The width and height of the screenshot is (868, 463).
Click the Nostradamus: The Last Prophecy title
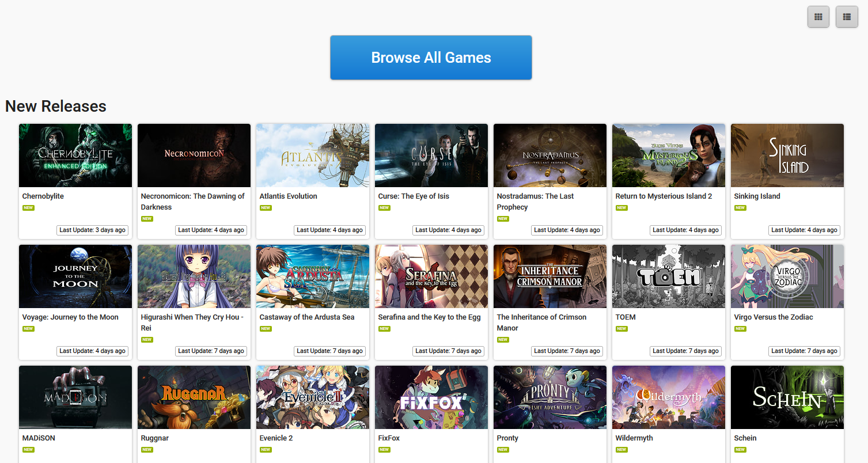(535, 202)
